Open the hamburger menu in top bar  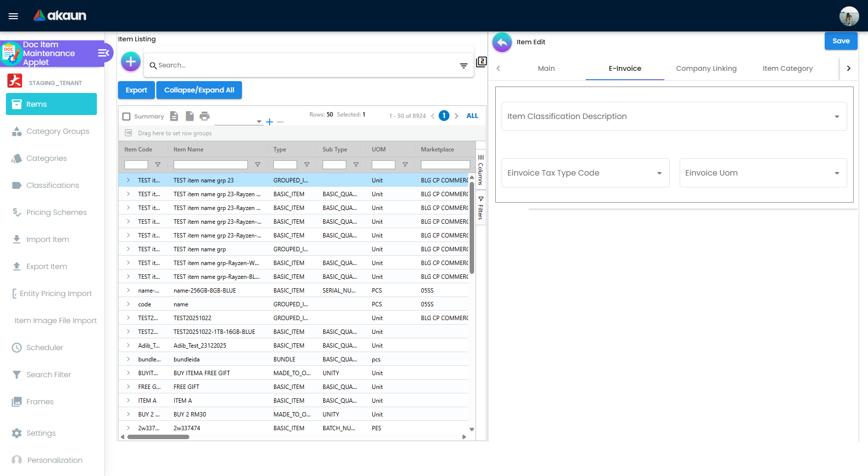pyautogui.click(x=13, y=16)
